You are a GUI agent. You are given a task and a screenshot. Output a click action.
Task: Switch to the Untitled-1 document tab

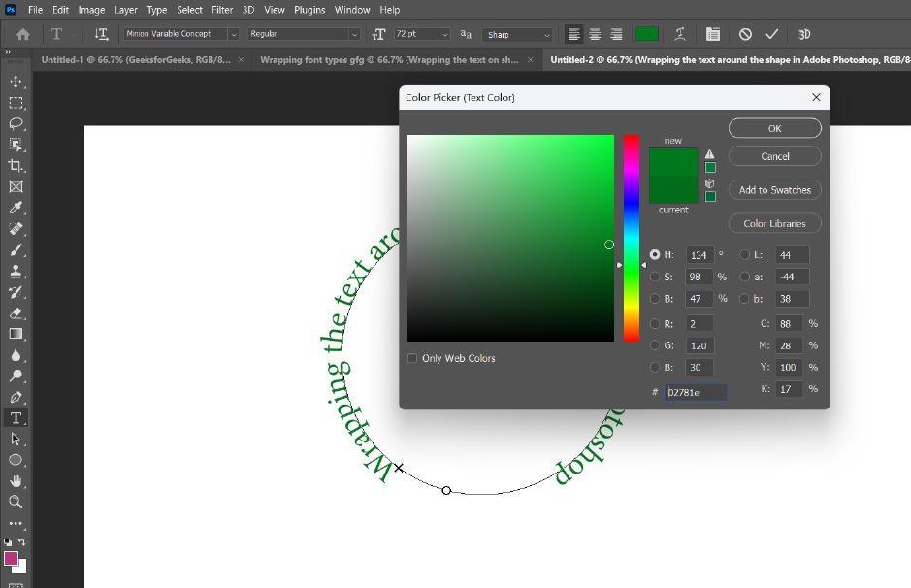click(136, 60)
